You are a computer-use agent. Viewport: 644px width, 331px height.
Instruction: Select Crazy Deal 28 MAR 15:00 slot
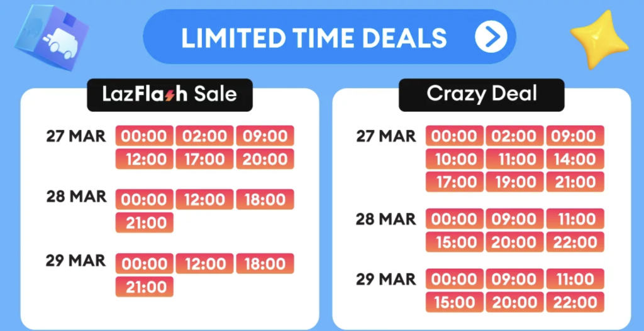(x=454, y=242)
